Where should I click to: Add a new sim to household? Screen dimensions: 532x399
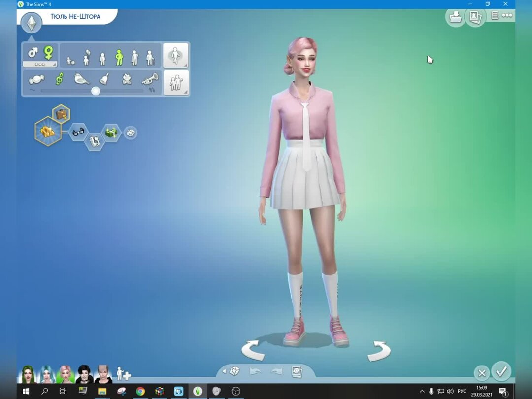pyautogui.click(x=123, y=374)
